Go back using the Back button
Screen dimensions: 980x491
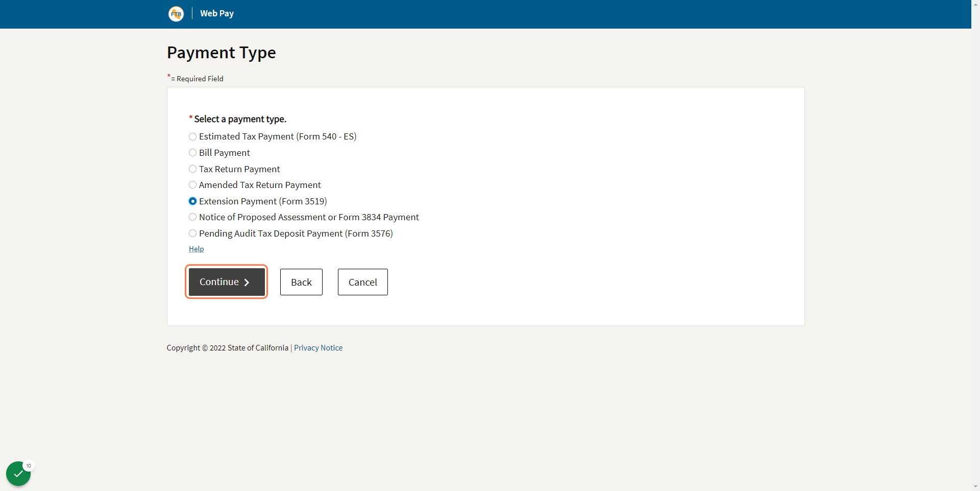click(301, 282)
